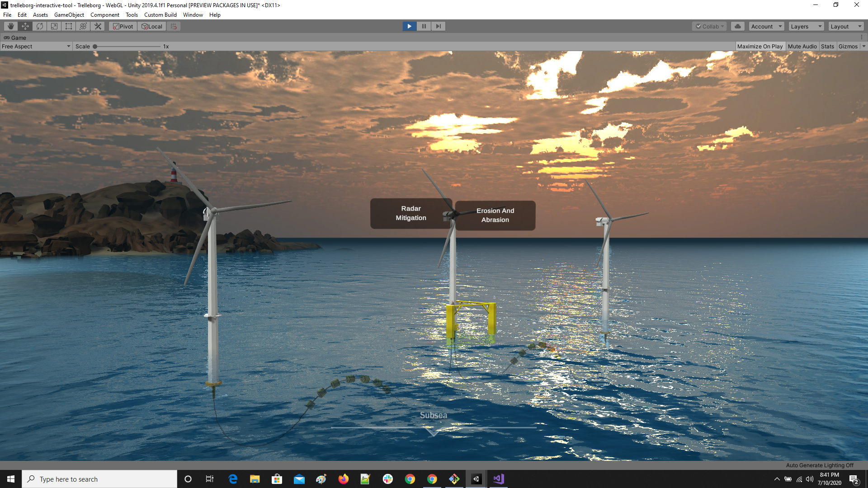868x488 pixels.
Task: Select the Rotate tool
Action: (40, 26)
